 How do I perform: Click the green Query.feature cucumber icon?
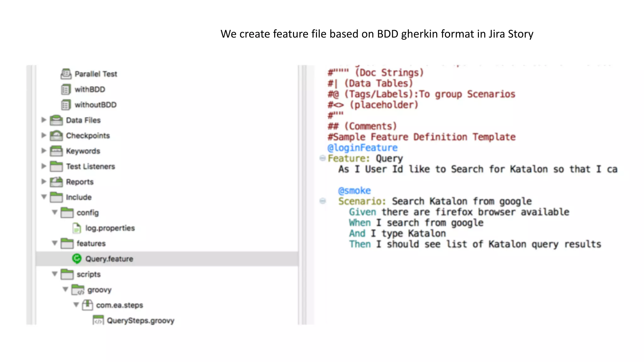tap(77, 259)
